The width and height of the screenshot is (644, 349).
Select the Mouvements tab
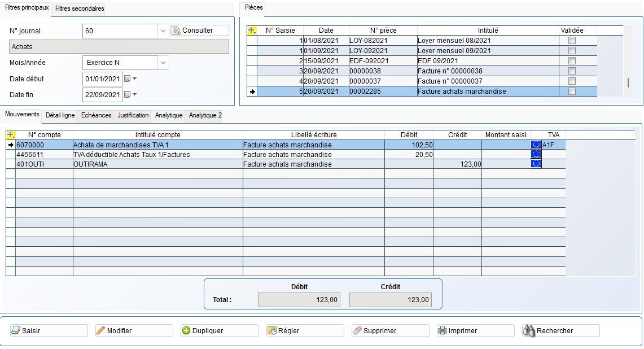pyautogui.click(x=22, y=114)
